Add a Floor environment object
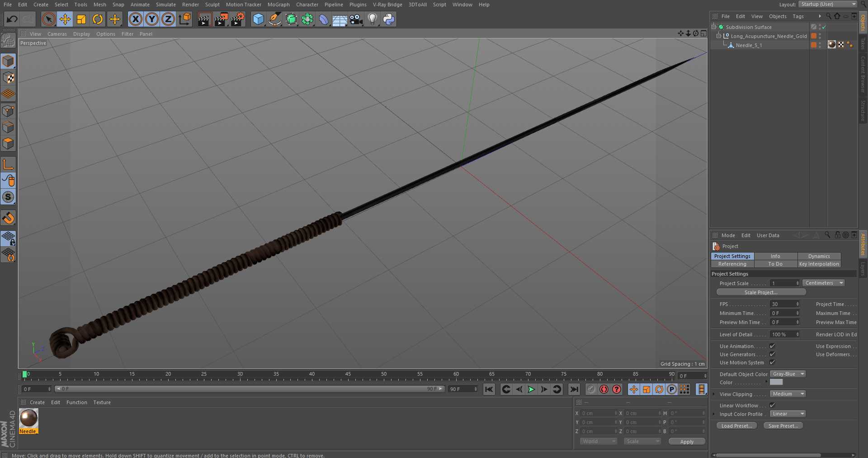 340,19
